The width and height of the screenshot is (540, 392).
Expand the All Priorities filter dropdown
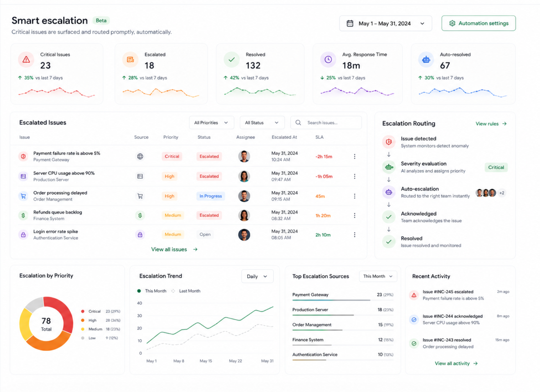pos(211,123)
